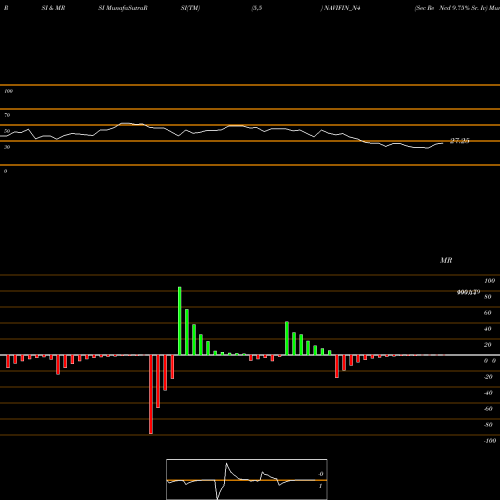Open the mini overview chart thumbnail

click(x=247, y=479)
